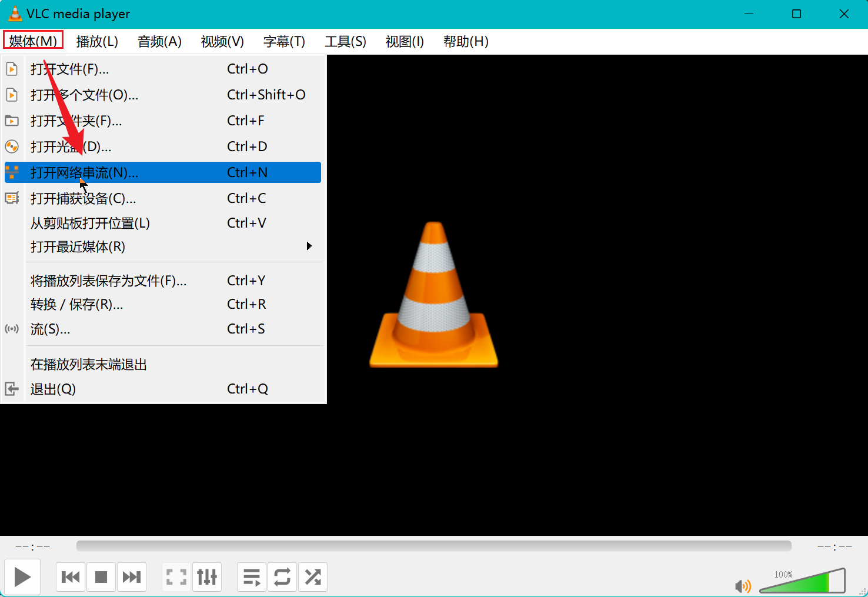Mute audio via speaker icon
Screen dimensions: 868x597
click(x=743, y=586)
